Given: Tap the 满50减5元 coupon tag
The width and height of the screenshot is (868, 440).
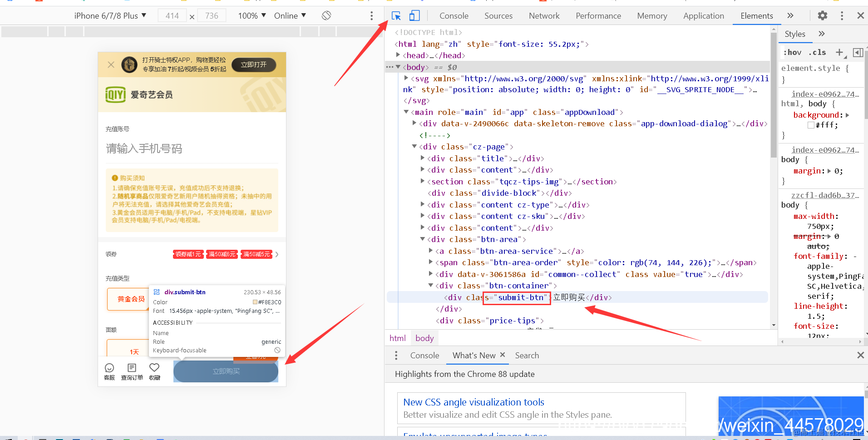Looking at the screenshot, I should coord(257,254).
